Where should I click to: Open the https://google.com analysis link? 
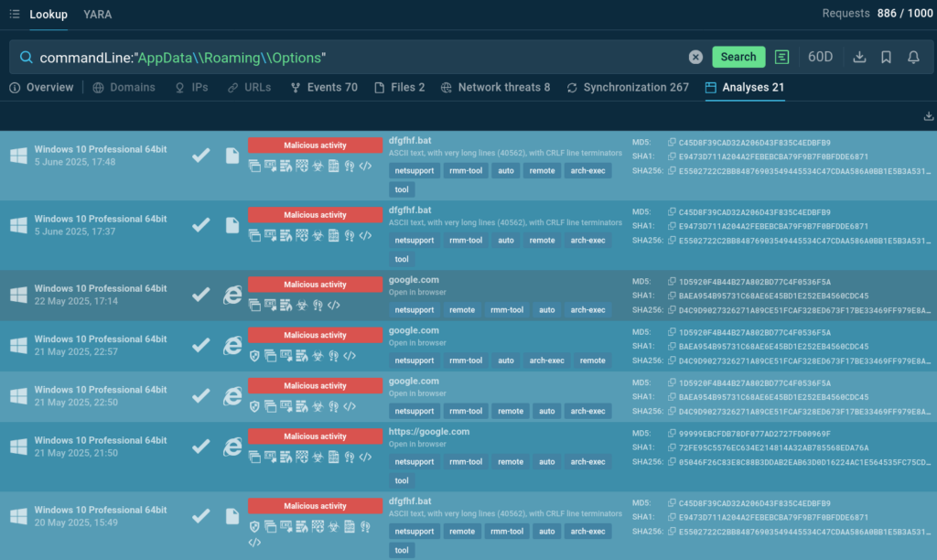point(429,432)
